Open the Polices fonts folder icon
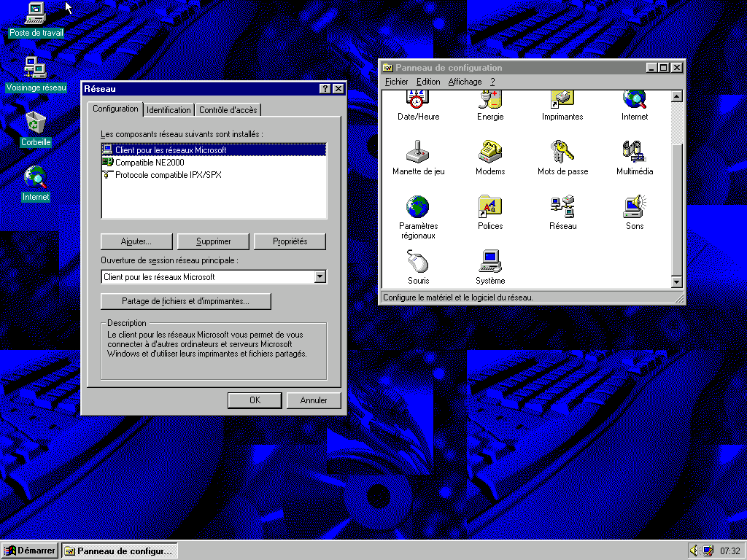Screen dimensions: 747x560 click(490, 206)
